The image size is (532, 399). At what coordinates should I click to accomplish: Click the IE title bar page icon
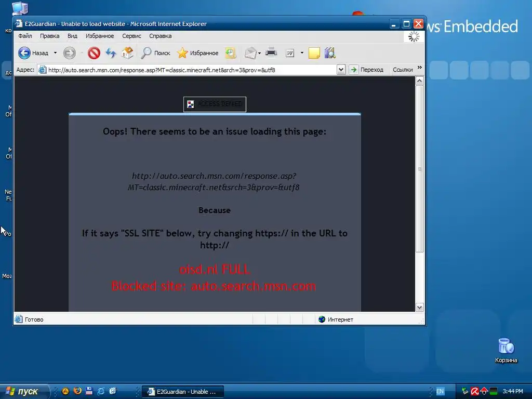click(19, 24)
